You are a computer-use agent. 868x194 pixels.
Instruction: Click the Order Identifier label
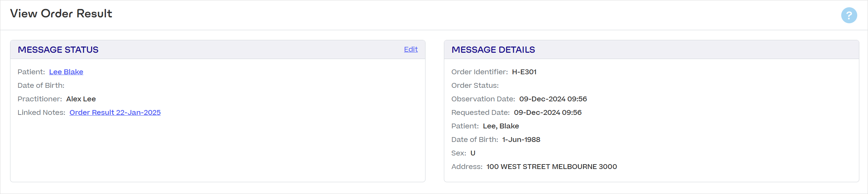479,72
